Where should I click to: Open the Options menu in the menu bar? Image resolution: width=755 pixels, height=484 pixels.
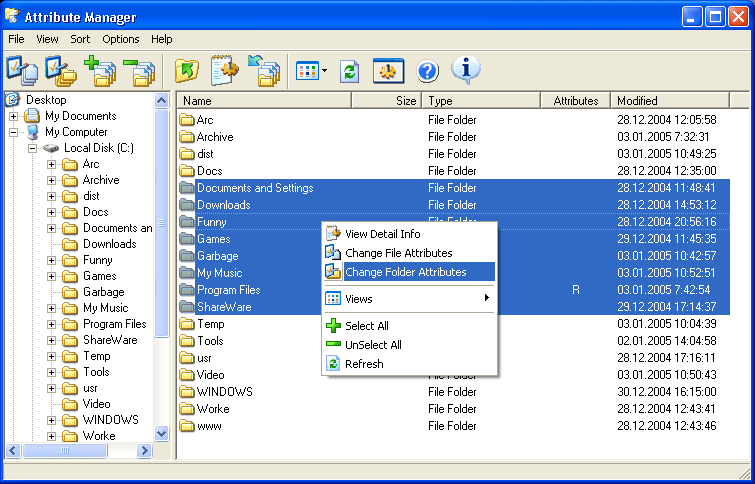(x=121, y=39)
